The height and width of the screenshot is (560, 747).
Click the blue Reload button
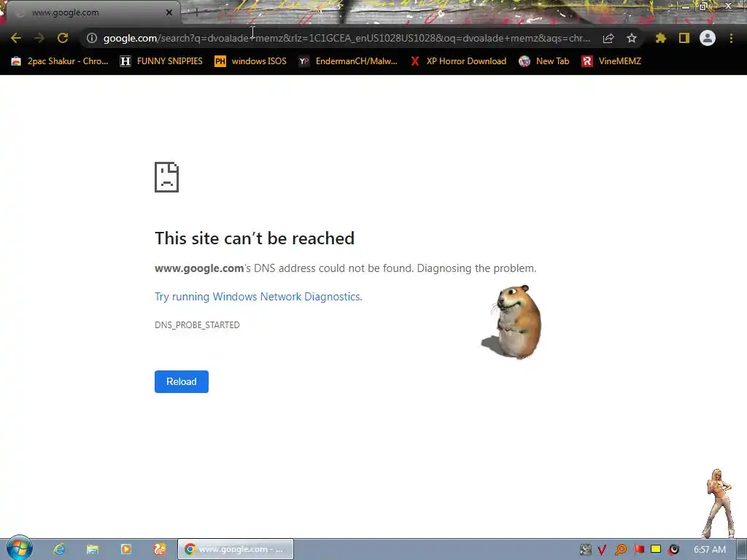point(182,381)
